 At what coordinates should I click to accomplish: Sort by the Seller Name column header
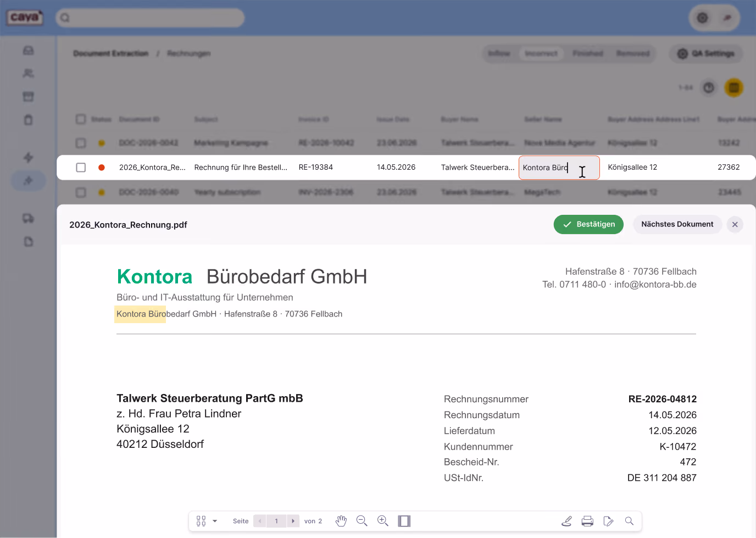pyautogui.click(x=543, y=119)
